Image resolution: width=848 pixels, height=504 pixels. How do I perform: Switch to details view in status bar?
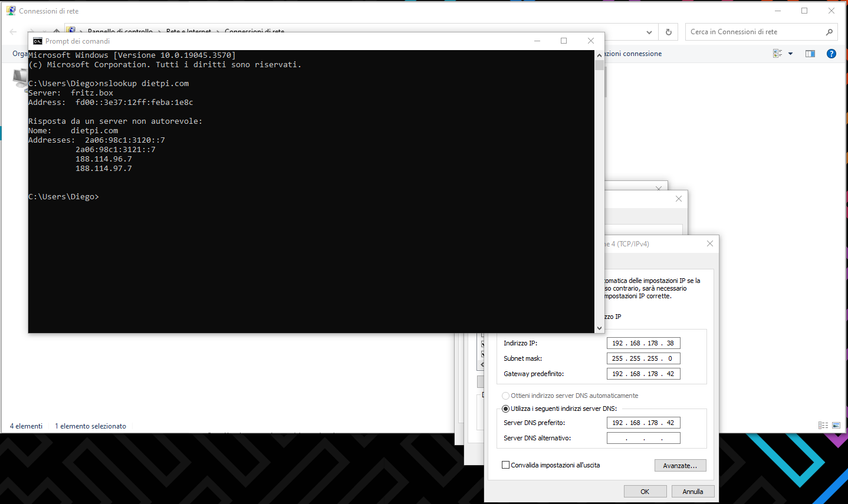point(823,426)
